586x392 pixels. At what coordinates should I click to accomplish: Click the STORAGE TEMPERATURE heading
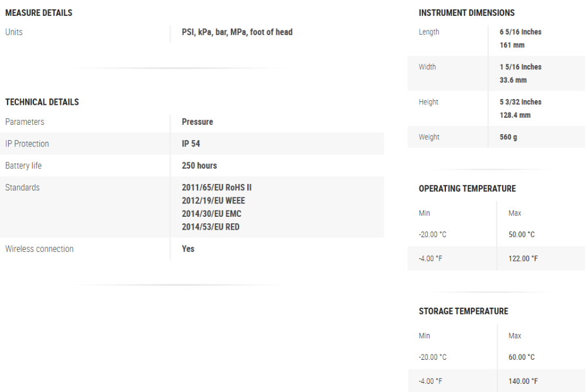(x=463, y=311)
